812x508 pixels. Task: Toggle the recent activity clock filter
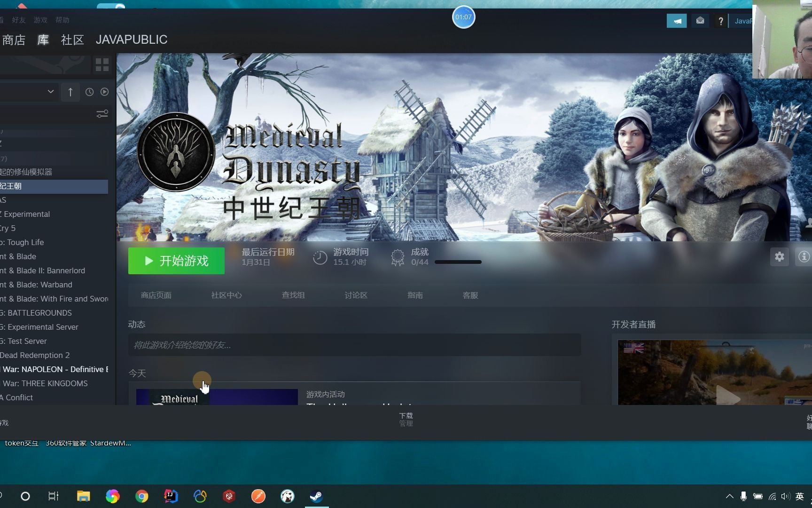click(89, 92)
